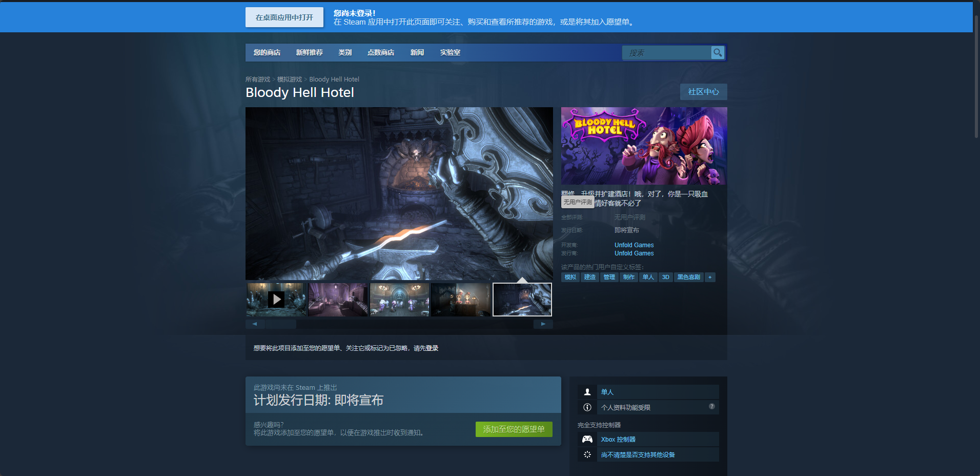Open 您的商店 menu
The height and width of the screenshot is (476, 980).
(x=267, y=52)
